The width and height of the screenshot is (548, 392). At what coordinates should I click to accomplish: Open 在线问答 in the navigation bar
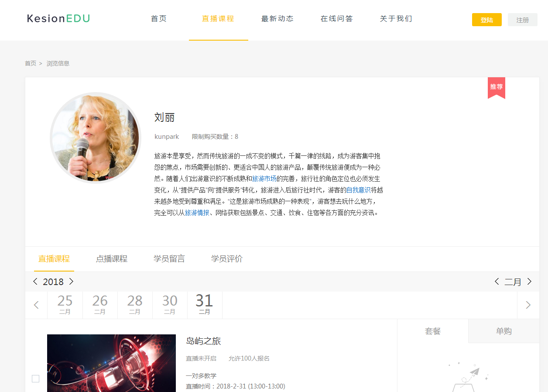336,19
